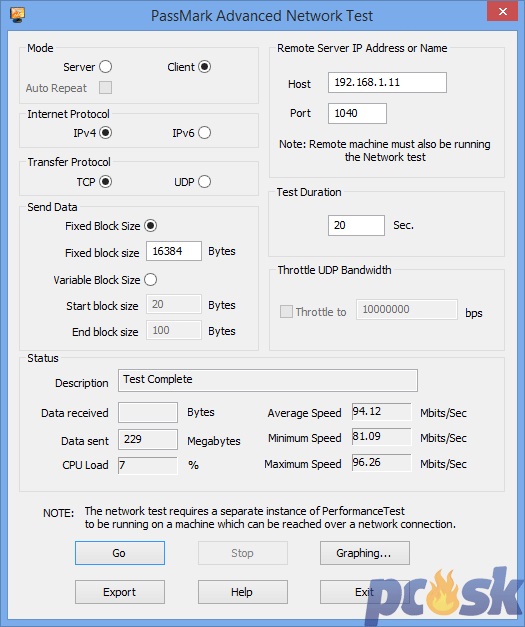Click the Host IP address field
525x627 pixels.
(387, 82)
